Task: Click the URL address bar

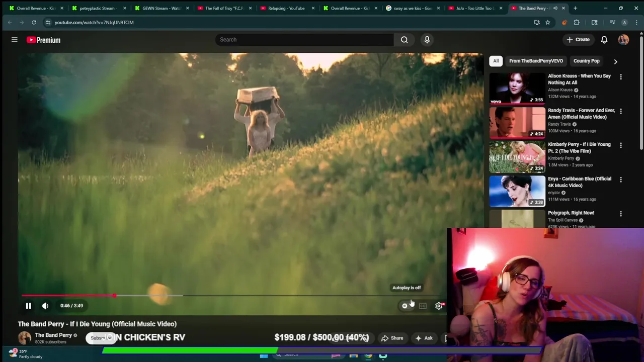Action: [x=287, y=22]
